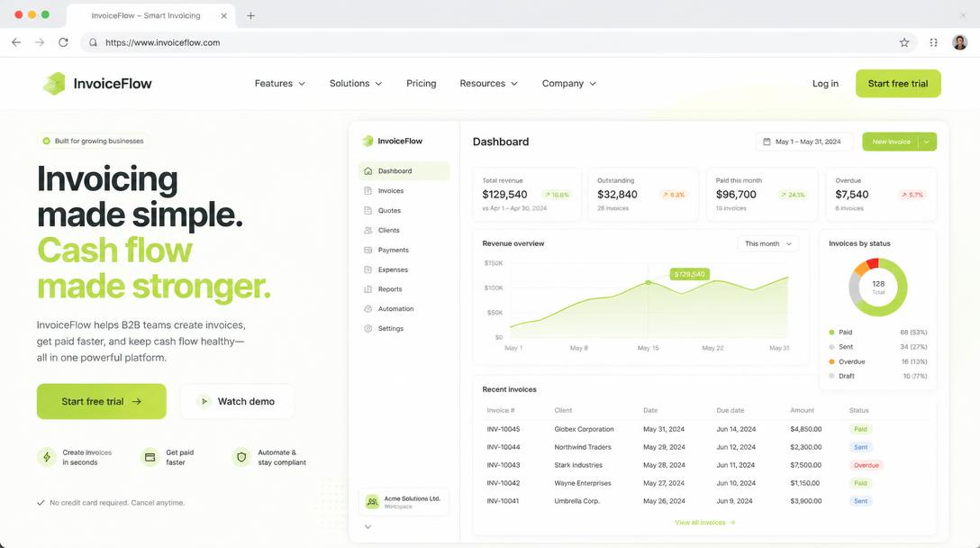
Task: Click the Log in link
Action: coord(825,83)
